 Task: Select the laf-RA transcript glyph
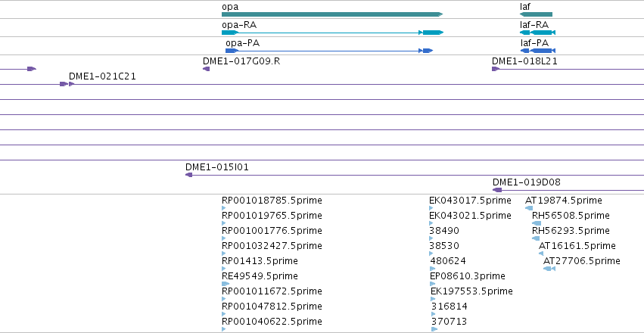click(x=537, y=33)
